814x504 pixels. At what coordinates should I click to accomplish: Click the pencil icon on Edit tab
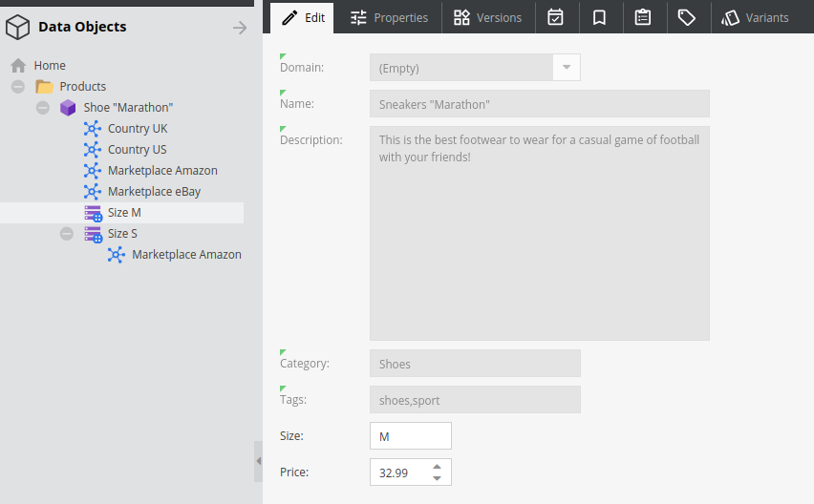pyautogui.click(x=289, y=18)
